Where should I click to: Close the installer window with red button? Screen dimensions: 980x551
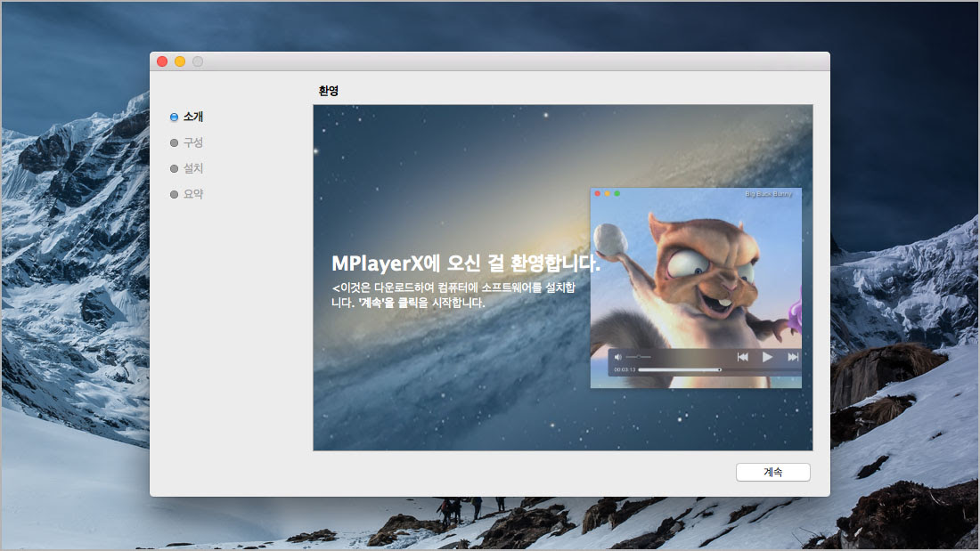(162, 61)
